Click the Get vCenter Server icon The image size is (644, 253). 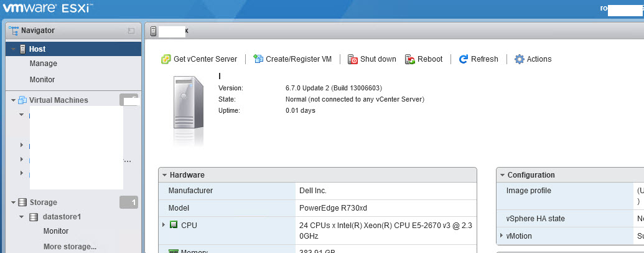pyautogui.click(x=166, y=59)
